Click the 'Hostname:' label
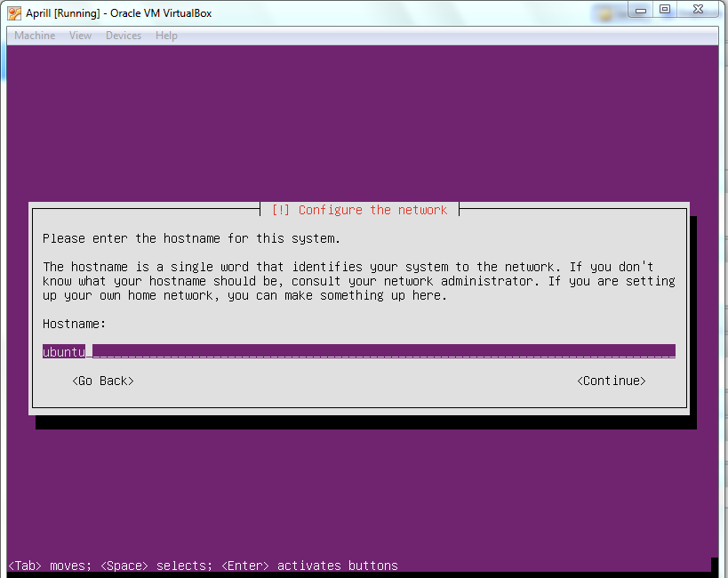 pos(75,324)
